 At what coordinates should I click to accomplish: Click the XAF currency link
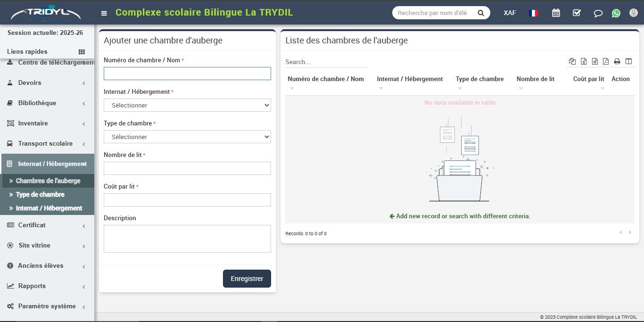coord(510,13)
